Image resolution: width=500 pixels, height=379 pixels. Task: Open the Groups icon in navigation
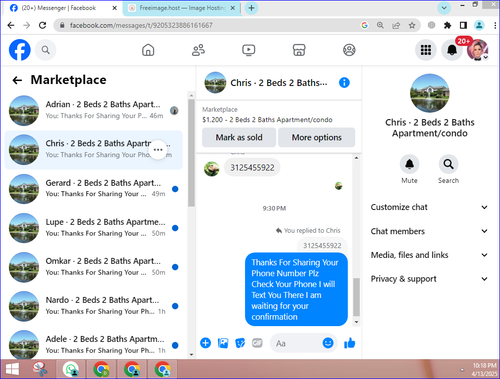coord(349,50)
